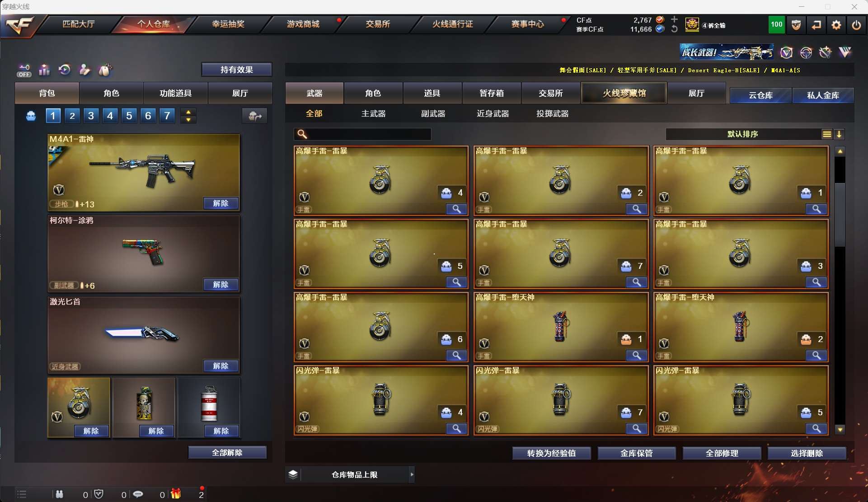The width and height of the screenshot is (868, 502).
Task: Open the statistics bar chart icon
Action: [x=44, y=70]
